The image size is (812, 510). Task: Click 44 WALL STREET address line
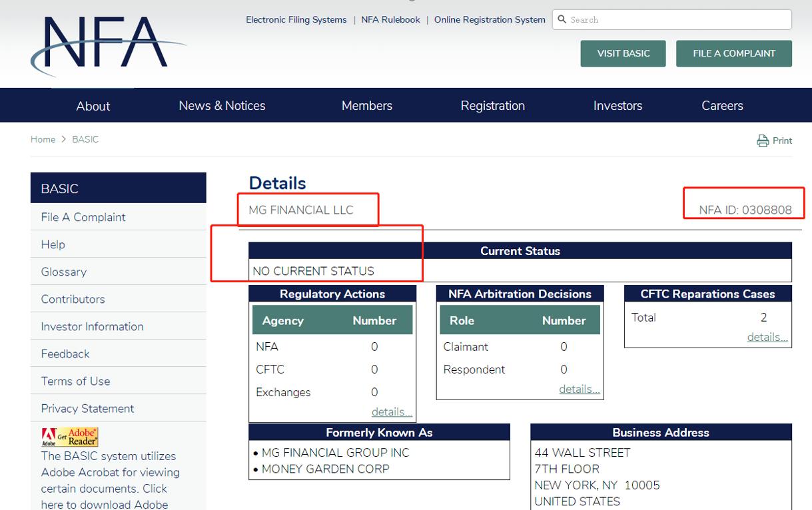(x=582, y=453)
